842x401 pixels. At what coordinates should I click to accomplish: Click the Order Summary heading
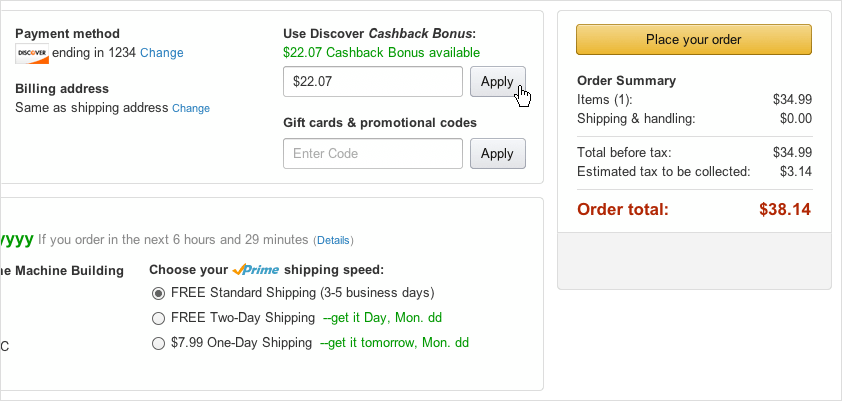pos(627,81)
